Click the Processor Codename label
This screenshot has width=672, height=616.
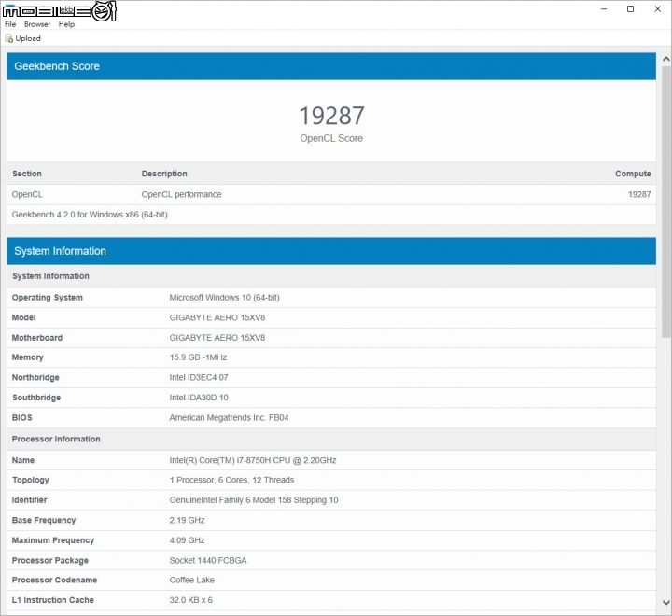coord(54,580)
